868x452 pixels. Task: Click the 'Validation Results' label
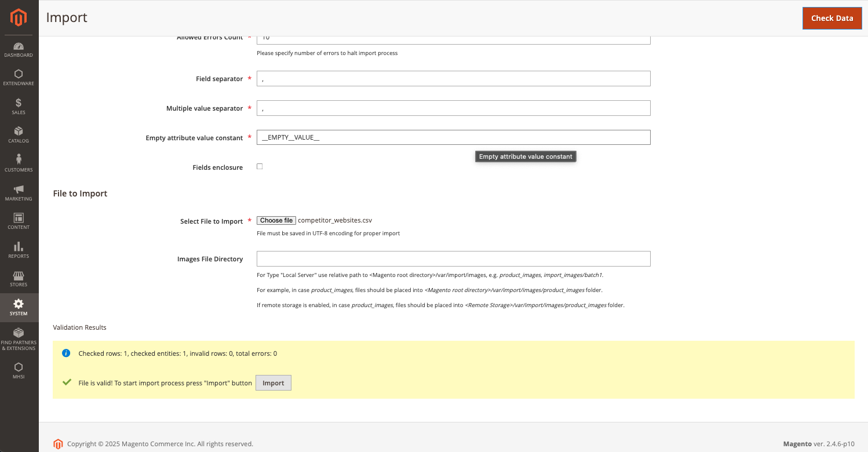79,327
